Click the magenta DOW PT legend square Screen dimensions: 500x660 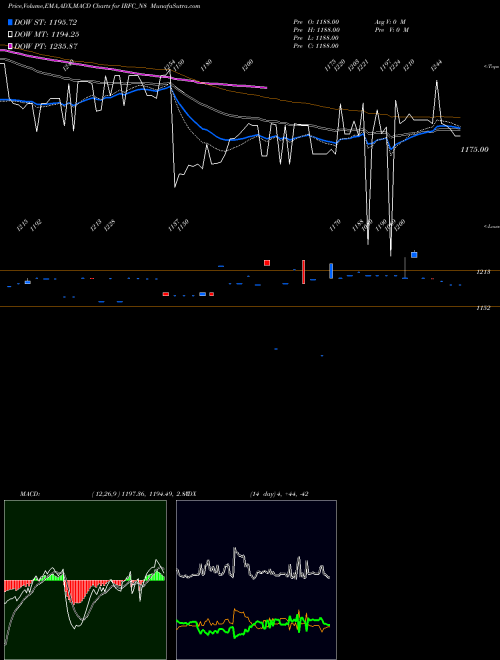(x=11, y=46)
